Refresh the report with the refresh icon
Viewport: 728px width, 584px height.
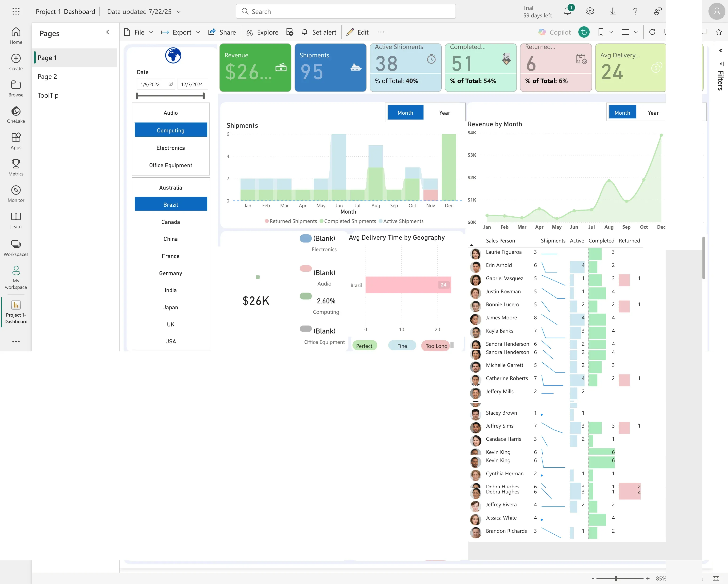pos(652,32)
